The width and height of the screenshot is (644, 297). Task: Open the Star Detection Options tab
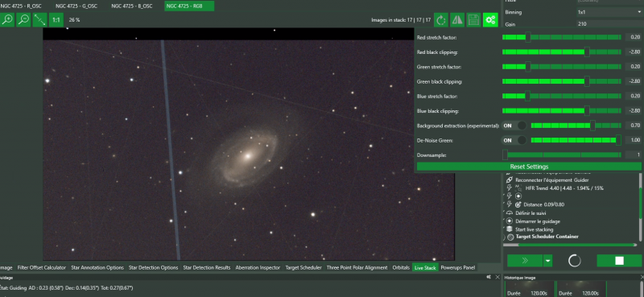(x=153, y=267)
